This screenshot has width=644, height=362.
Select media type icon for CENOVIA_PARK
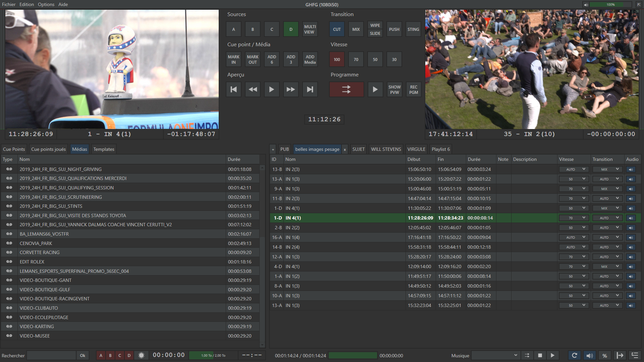(9, 243)
